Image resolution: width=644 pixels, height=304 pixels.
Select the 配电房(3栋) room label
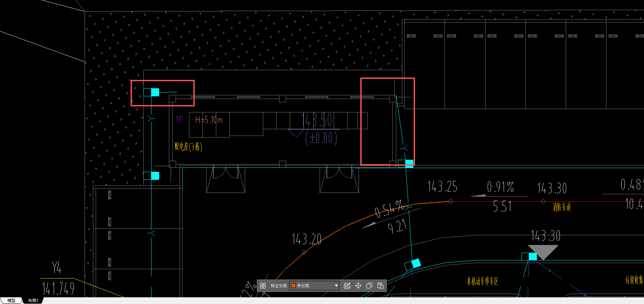(188, 147)
